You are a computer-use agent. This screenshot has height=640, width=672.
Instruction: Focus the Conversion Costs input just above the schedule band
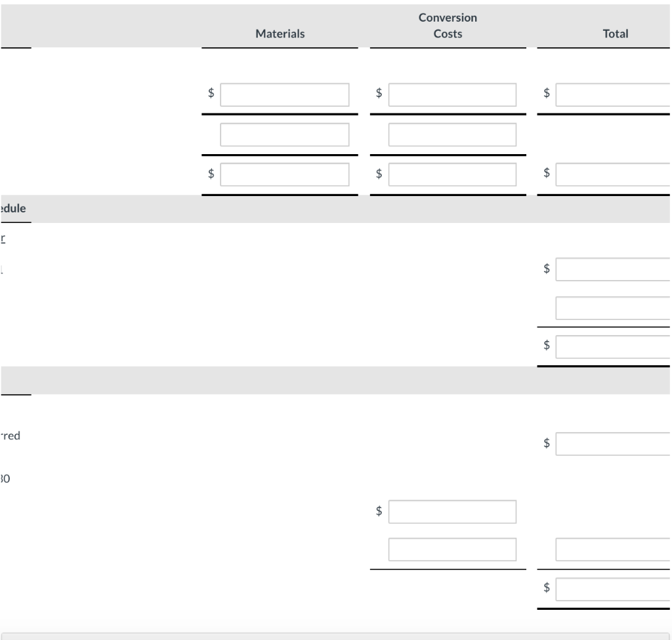[x=452, y=174]
